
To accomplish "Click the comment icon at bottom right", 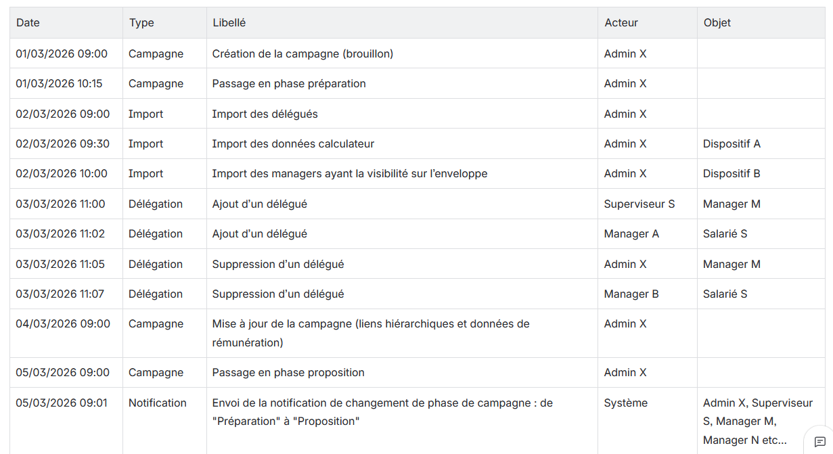I will 819,441.
